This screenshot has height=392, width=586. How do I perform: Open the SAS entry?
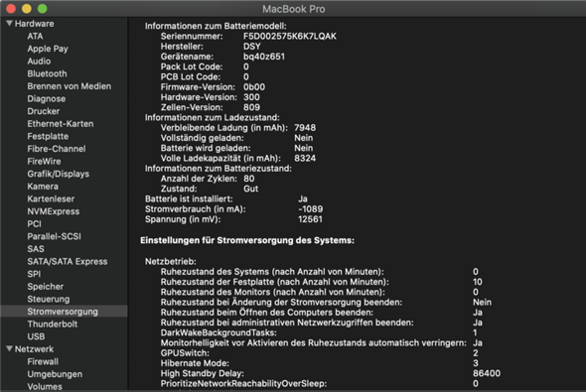pyautogui.click(x=36, y=249)
